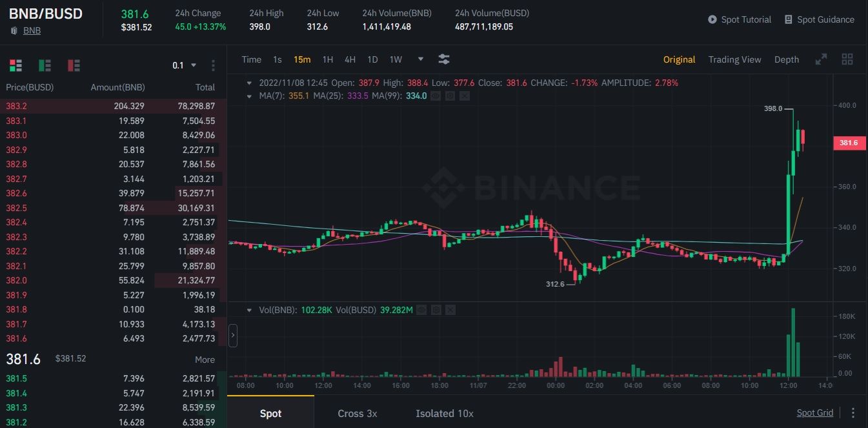Viewport: 868px width, 428px height.
Task: Select the 4H chart interval
Action: pos(350,59)
